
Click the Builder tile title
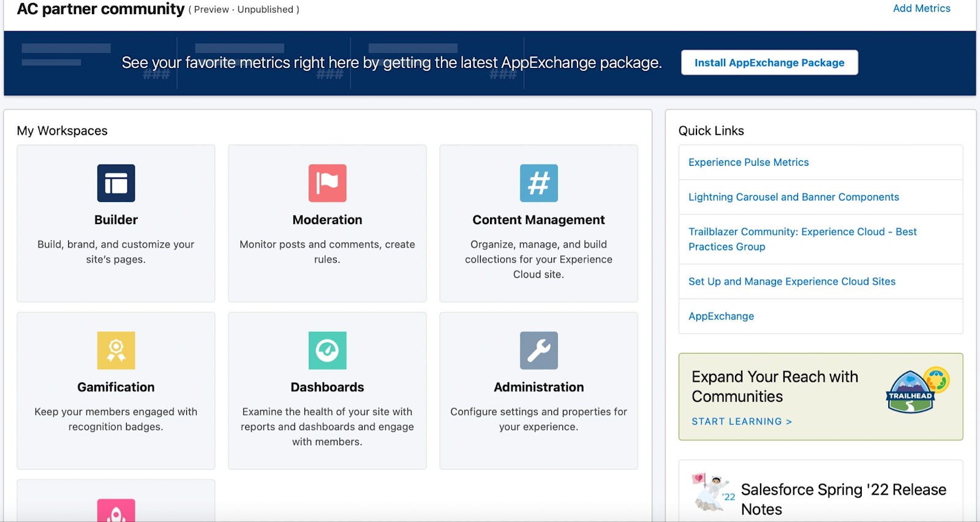click(116, 220)
